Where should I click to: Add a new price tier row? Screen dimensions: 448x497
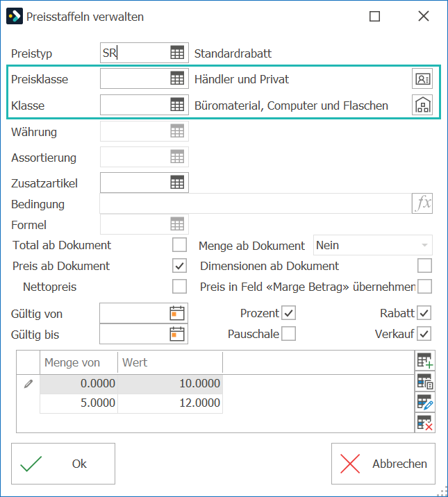[x=425, y=361]
